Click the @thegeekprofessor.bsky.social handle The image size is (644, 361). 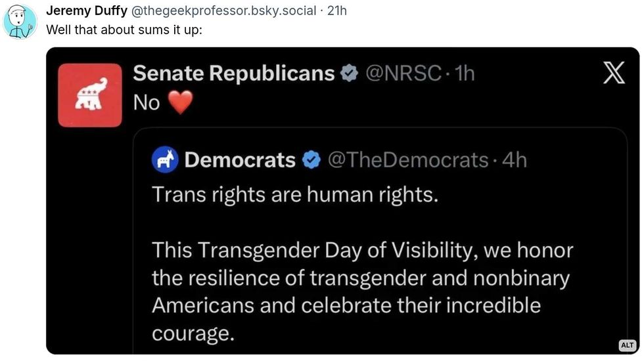[219, 11]
